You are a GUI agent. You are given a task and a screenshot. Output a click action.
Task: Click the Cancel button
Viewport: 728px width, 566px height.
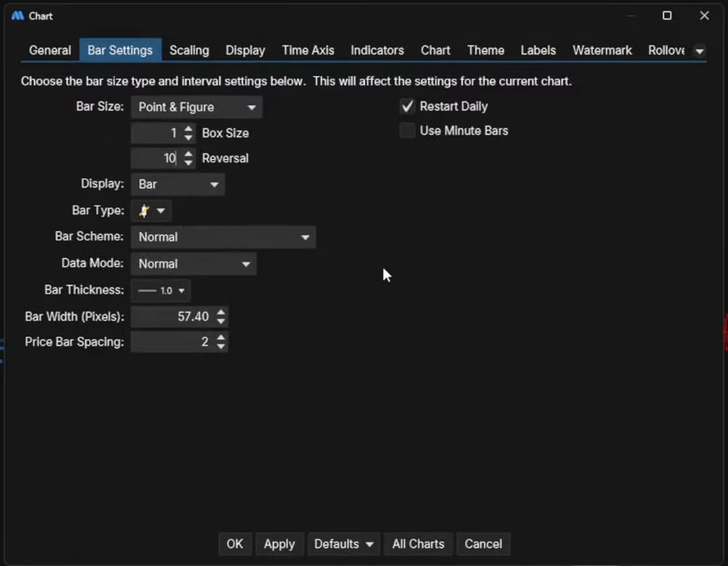[x=483, y=543]
